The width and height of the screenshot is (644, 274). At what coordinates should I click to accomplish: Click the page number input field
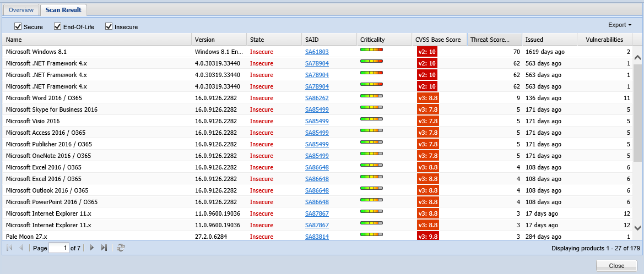(x=58, y=248)
